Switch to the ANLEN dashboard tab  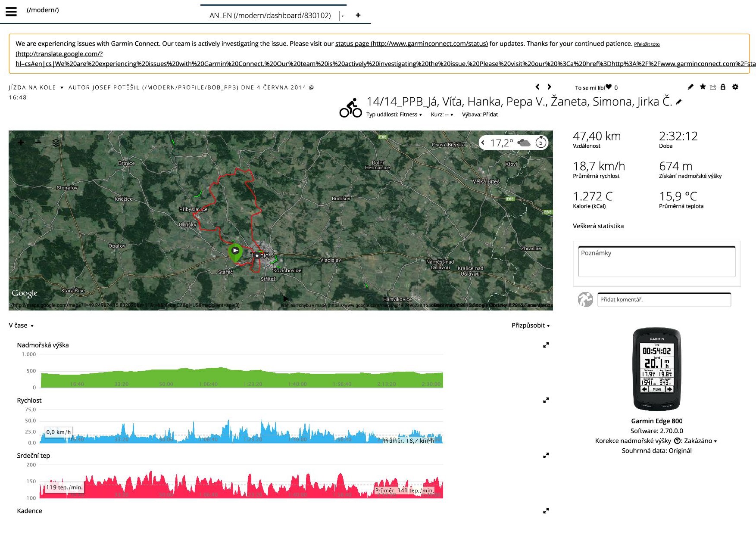pos(270,16)
